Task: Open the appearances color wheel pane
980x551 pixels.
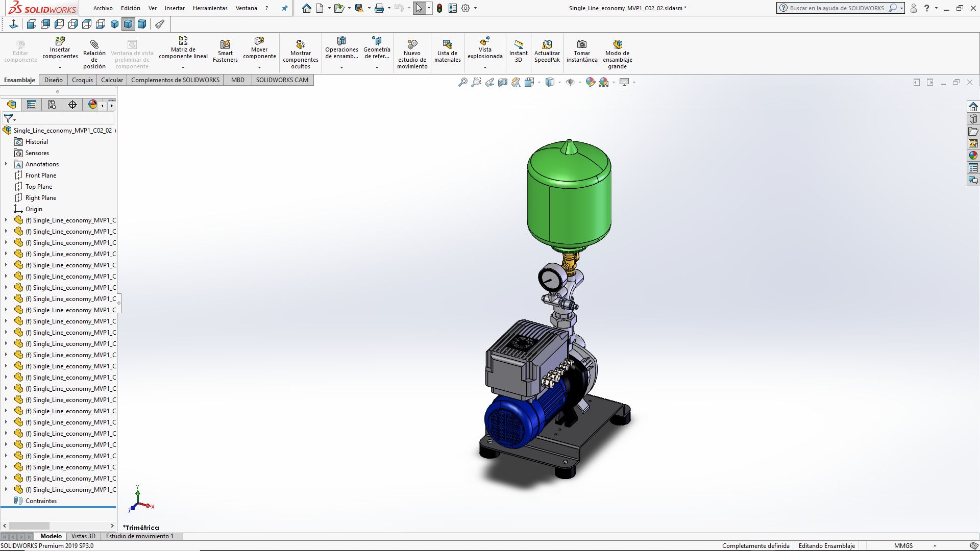Action: coord(973,156)
